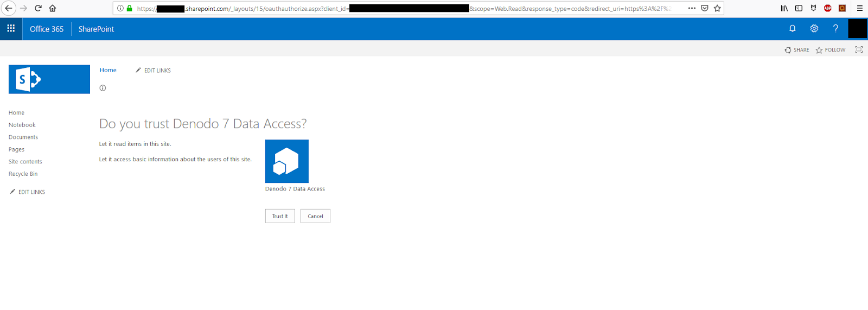Click 'Let it read items in this site.'

[135, 144]
